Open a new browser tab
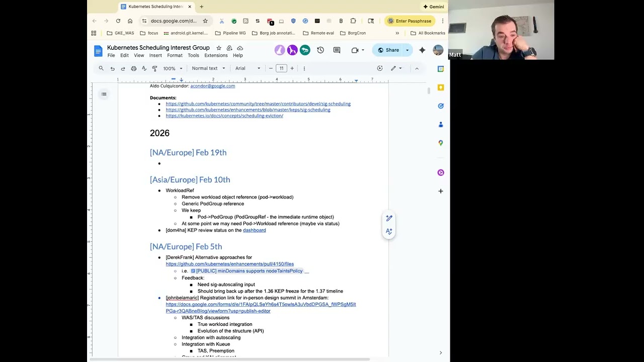 [x=202, y=7]
